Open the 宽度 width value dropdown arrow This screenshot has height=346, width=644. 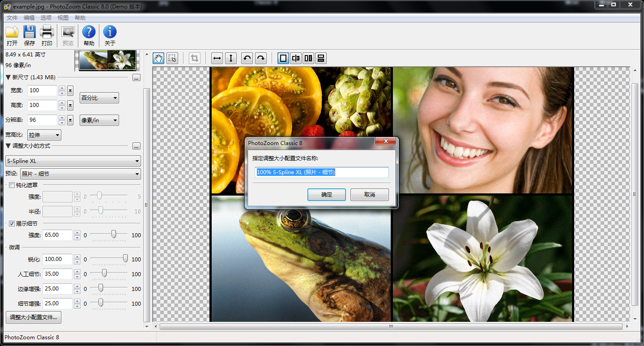(x=70, y=91)
